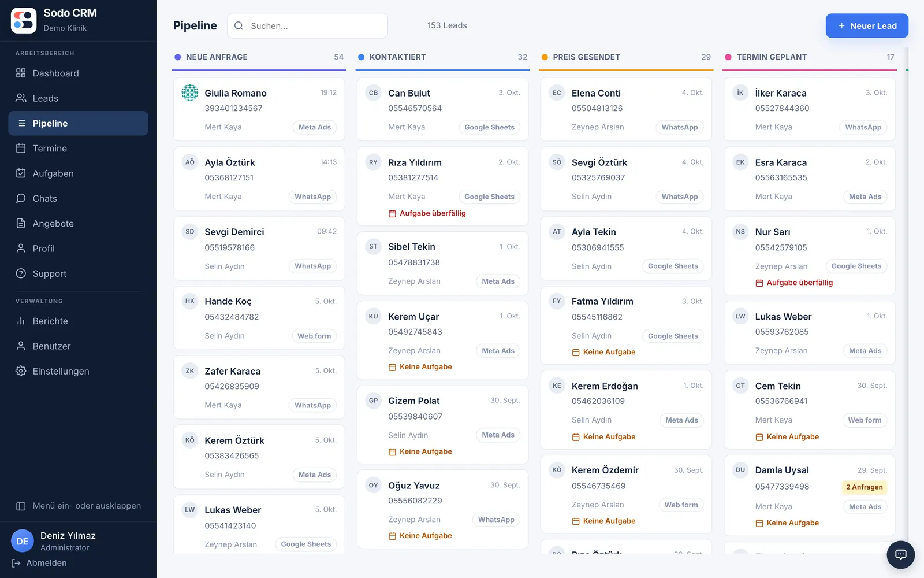Image resolution: width=924 pixels, height=578 pixels.
Task: Click the name Elena Conti
Action: (x=596, y=93)
